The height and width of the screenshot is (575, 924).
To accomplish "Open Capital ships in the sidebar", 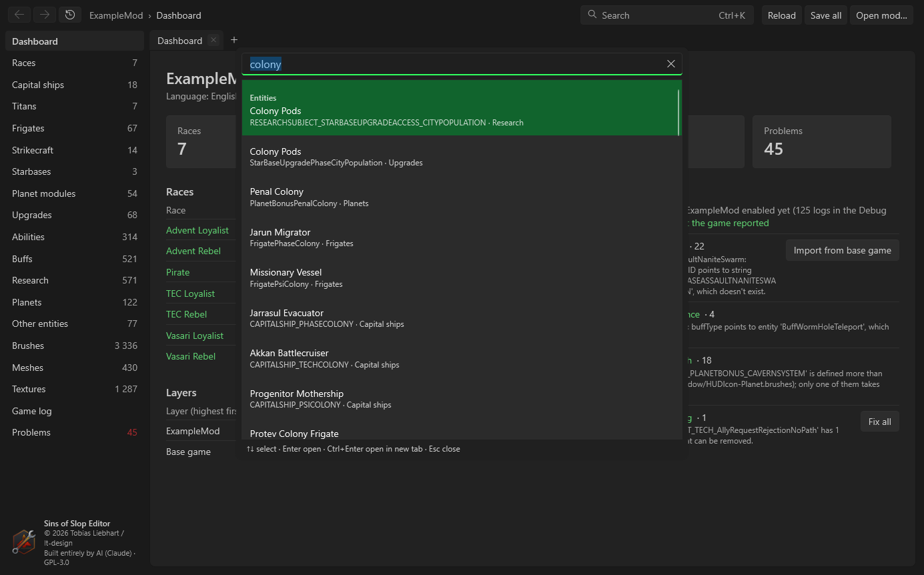I will coord(75,85).
